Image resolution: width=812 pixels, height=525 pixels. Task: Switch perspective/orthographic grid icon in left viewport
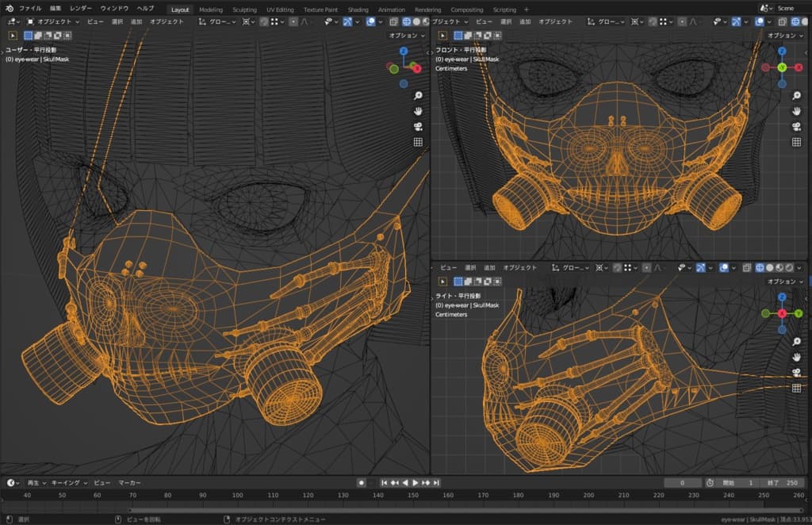coord(418,142)
